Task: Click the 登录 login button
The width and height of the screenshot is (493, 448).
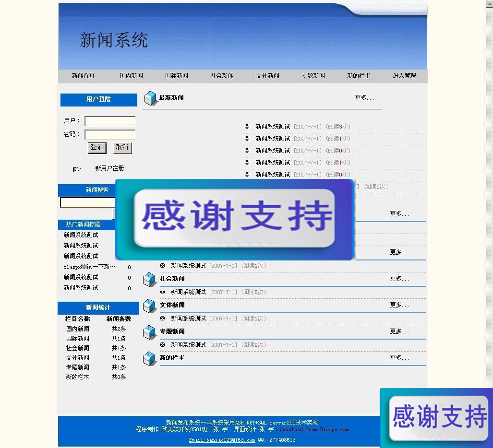Action: [x=97, y=148]
